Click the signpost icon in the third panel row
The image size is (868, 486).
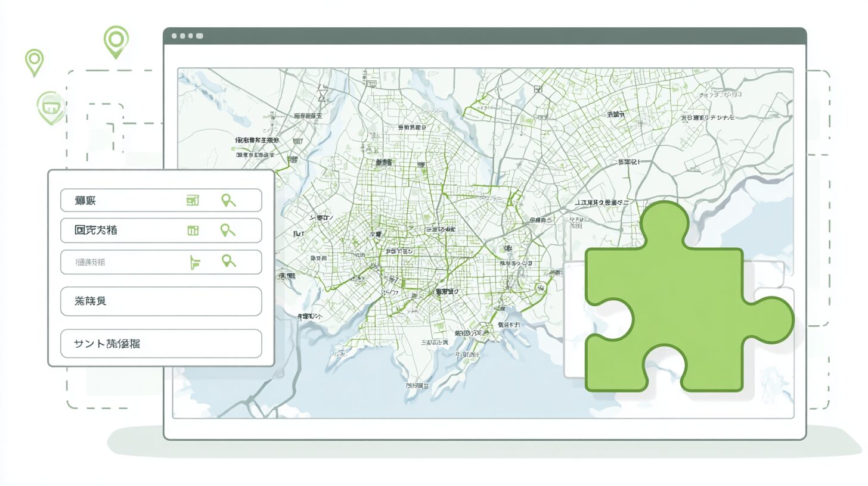[194, 262]
